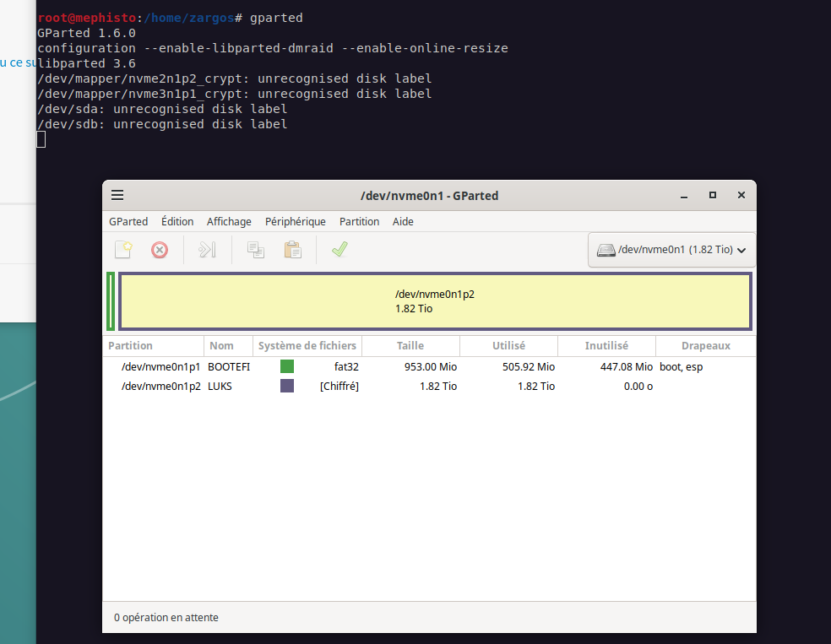831x644 pixels.
Task: Click the Copy partition toolbar icon
Action: click(x=255, y=250)
